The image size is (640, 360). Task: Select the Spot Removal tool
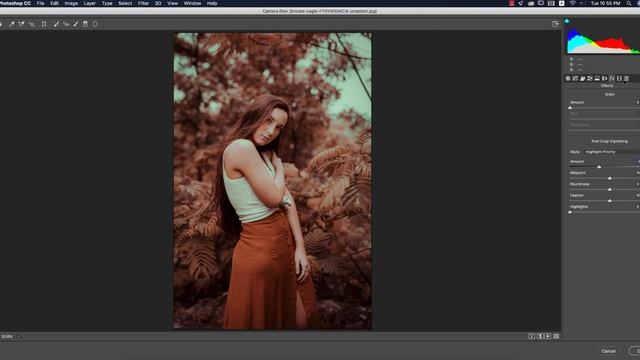coord(56,24)
